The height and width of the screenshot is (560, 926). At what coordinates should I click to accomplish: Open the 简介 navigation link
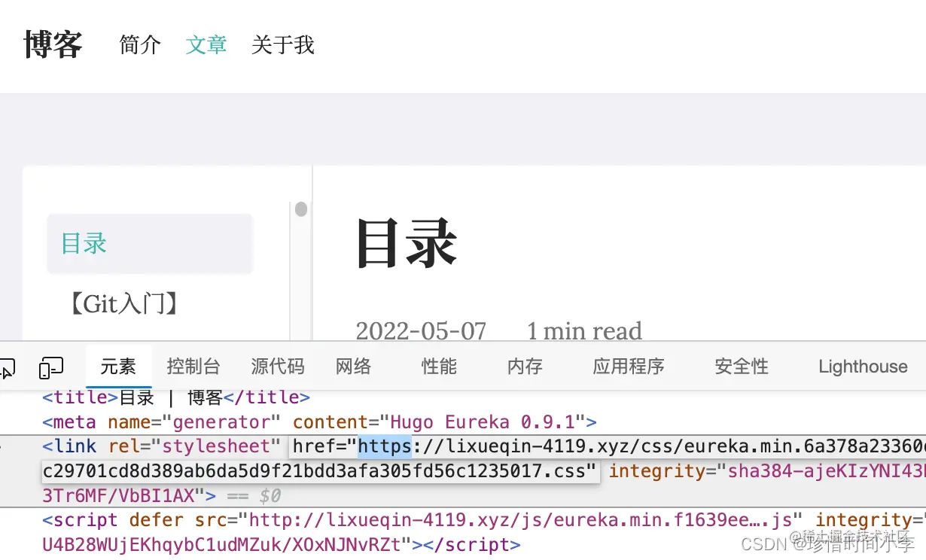(x=140, y=44)
